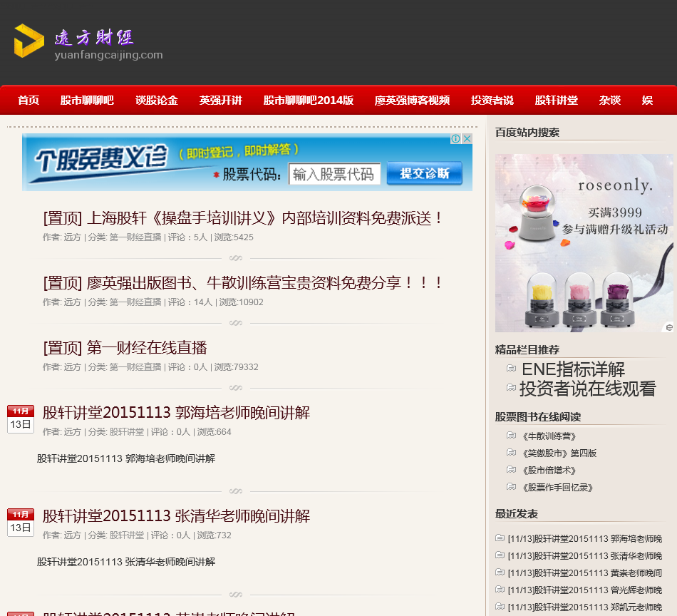Focus the 输入股票代码 input field

click(335, 174)
